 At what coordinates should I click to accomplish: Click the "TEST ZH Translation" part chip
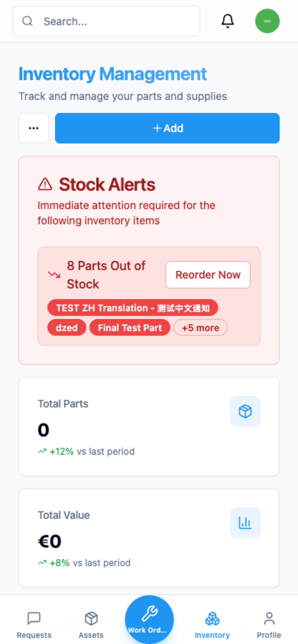pos(133,308)
